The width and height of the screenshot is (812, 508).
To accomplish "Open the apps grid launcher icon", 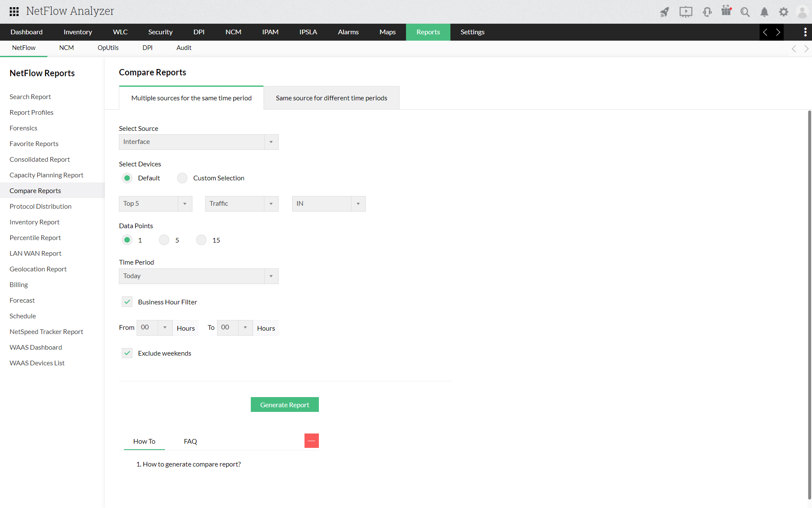I will pos(14,11).
